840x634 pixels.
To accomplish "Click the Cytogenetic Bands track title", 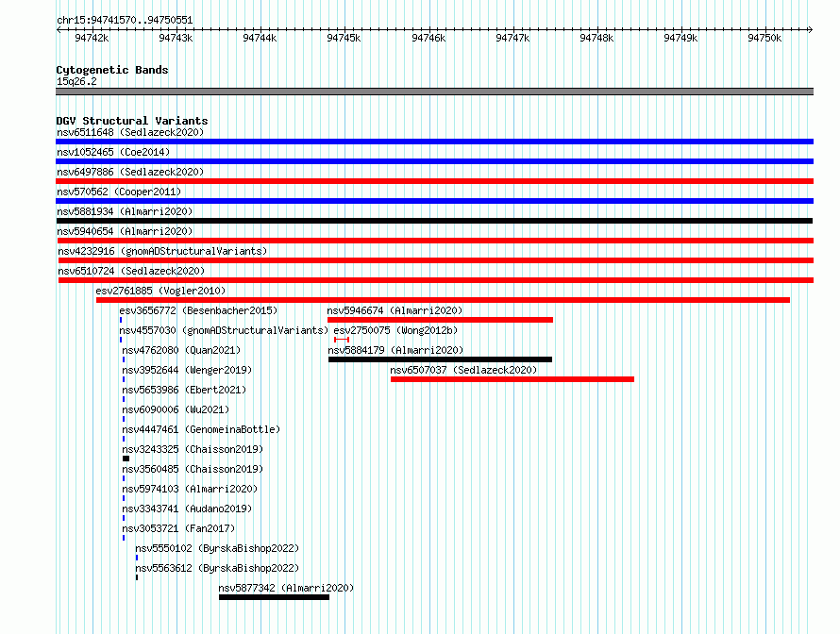I will (x=112, y=70).
